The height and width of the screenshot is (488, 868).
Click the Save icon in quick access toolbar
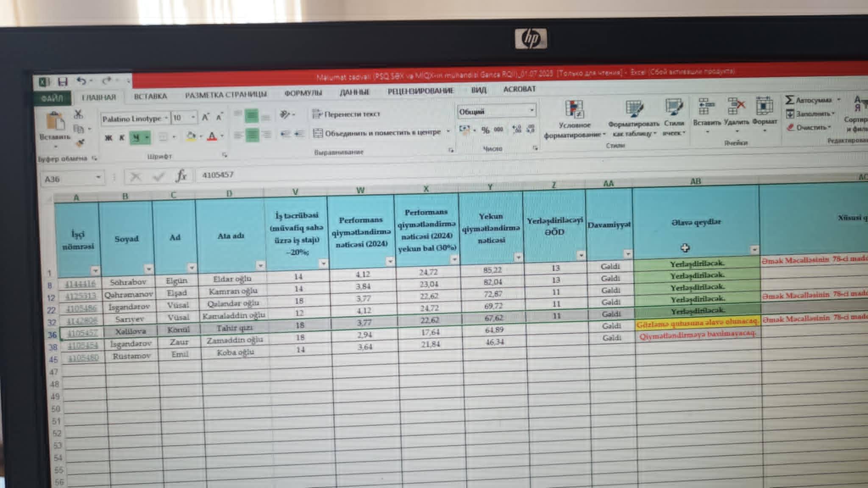click(x=63, y=81)
